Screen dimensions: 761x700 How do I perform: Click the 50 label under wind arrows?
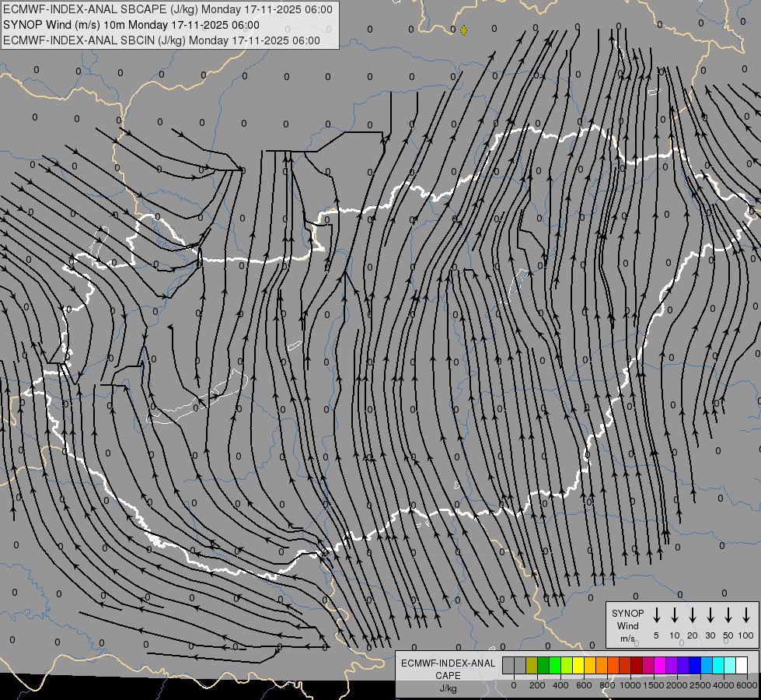click(728, 635)
